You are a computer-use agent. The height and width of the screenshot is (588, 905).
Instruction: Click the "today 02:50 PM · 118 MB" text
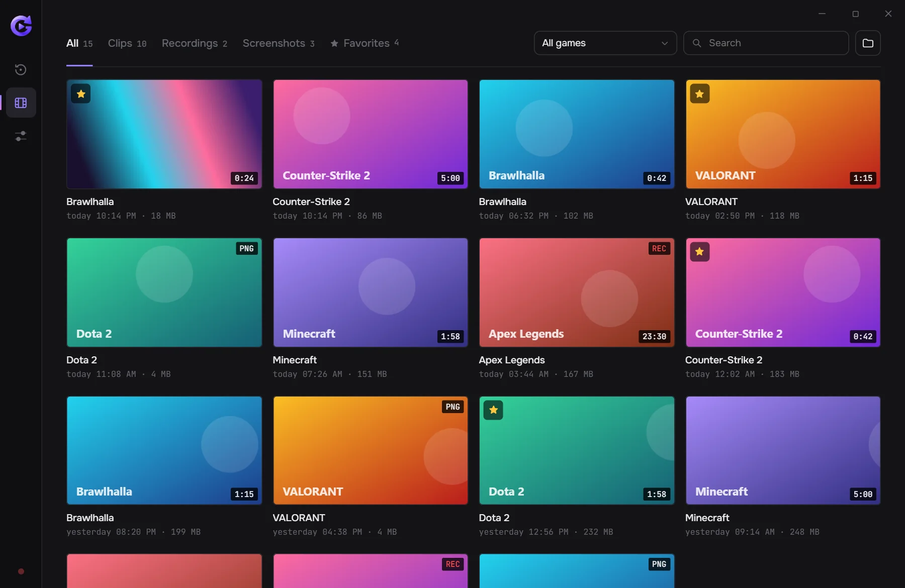click(x=742, y=216)
